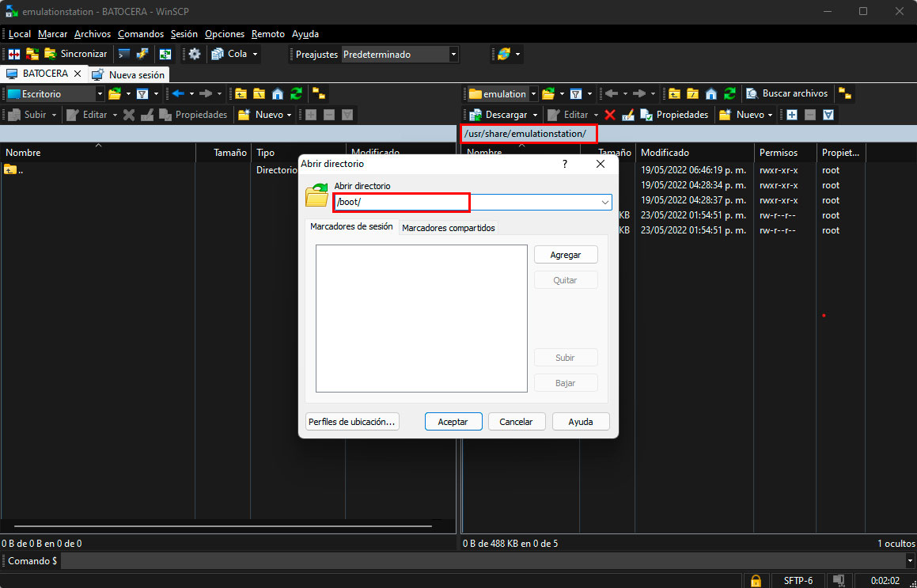
Task: Select the Marcadores de sesión tab
Action: [x=351, y=226]
